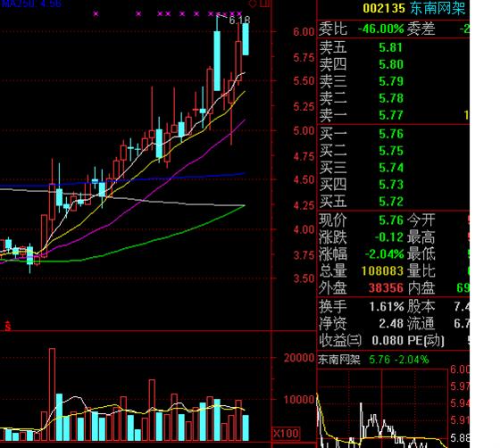The width and height of the screenshot is (500, 448).
Task: Click the 总量 108083 volume figure
Action: point(382,271)
